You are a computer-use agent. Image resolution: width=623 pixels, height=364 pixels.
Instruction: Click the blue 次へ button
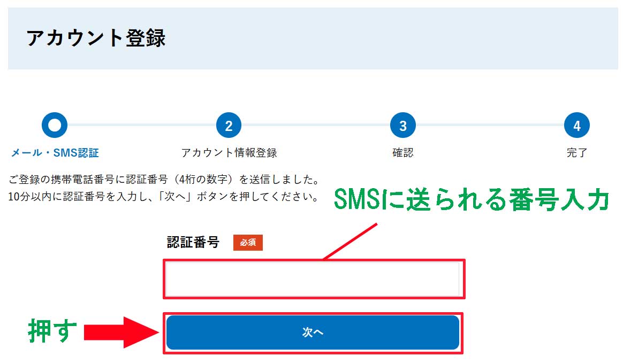[313, 332]
